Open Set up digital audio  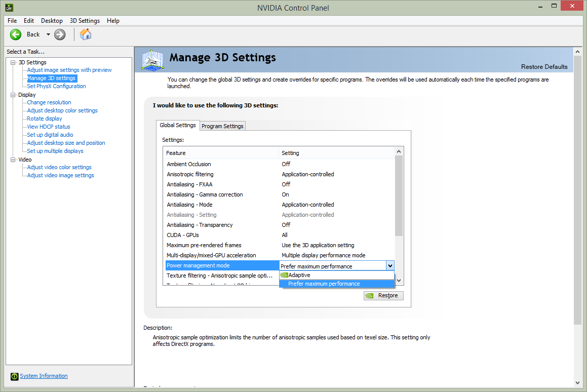[x=50, y=135]
